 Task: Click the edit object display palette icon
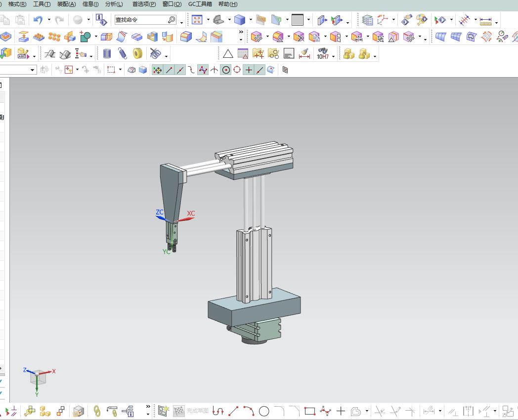pos(422,20)
